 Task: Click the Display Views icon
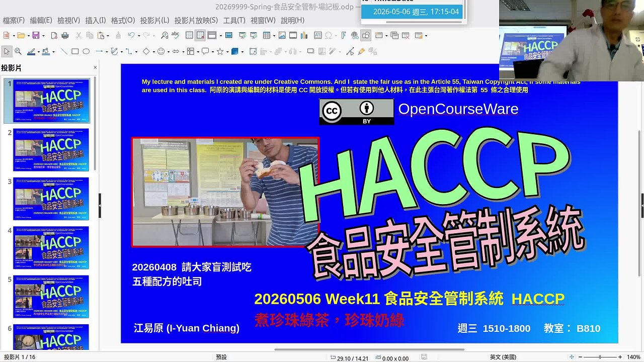(212, 35)
